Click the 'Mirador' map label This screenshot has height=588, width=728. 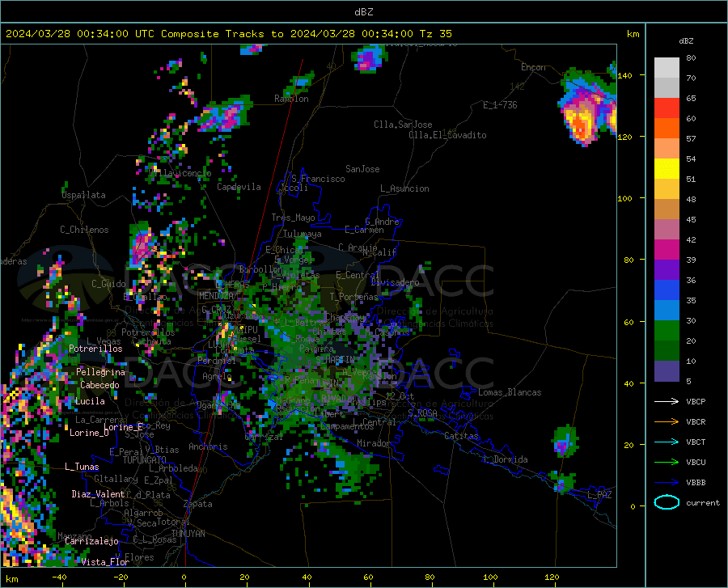coord(373,443)
